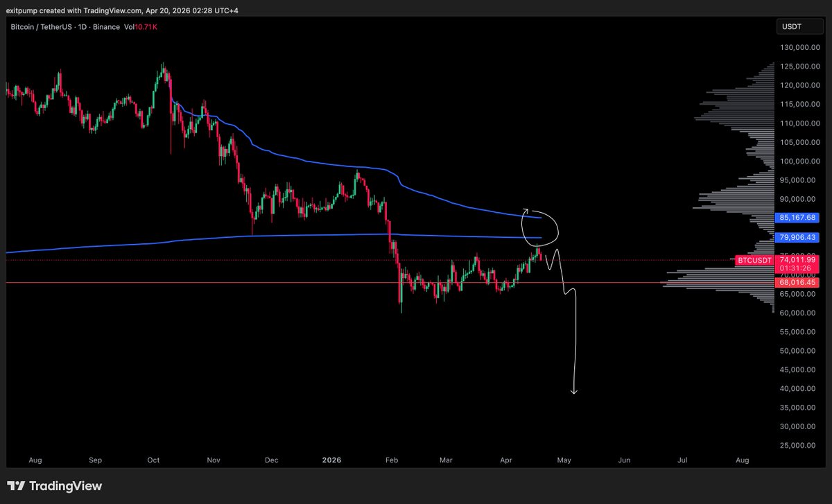Click the 01:31:26 countdown timer label
Image resolution: width=832 pixels, height=504 pixels.
(x=795, y=268)
